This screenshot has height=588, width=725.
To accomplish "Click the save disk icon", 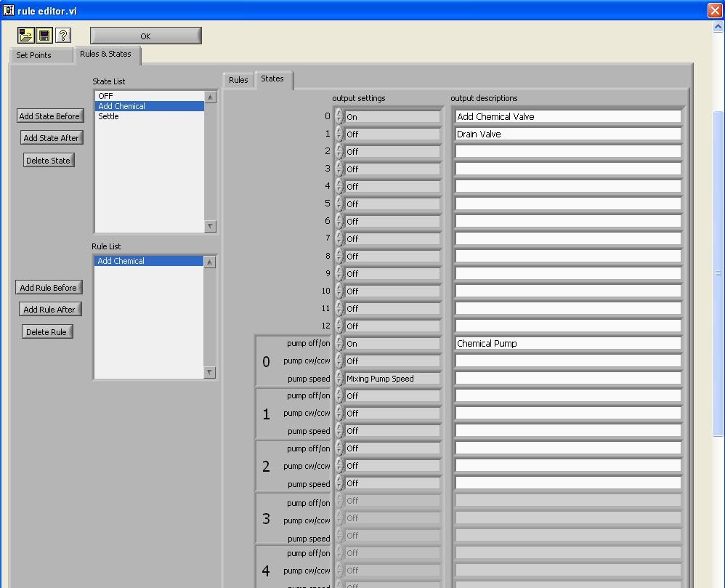I will point(44,35).
